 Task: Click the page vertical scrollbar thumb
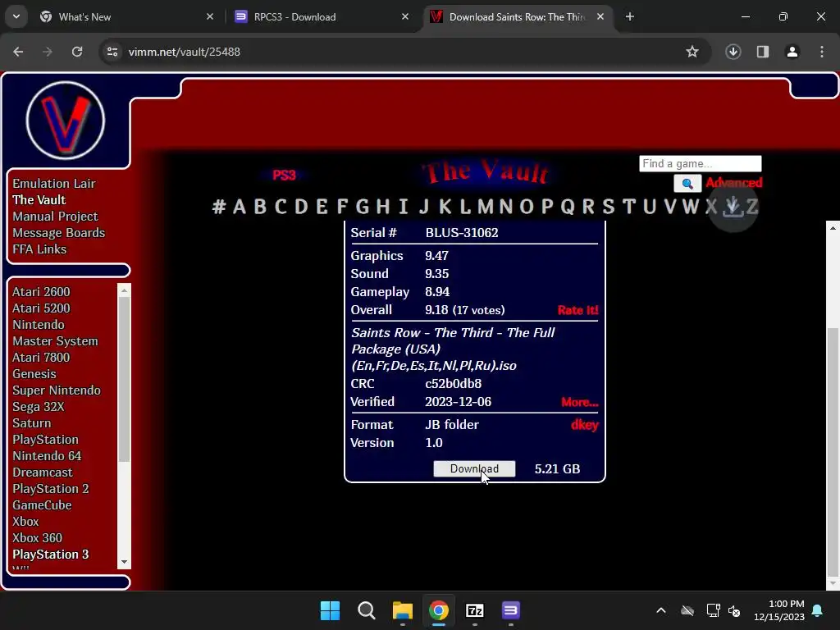833,450
